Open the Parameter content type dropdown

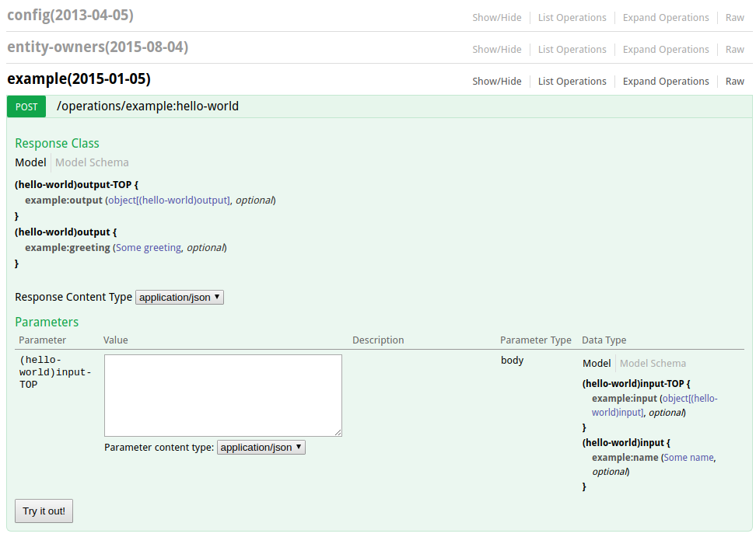261,448
